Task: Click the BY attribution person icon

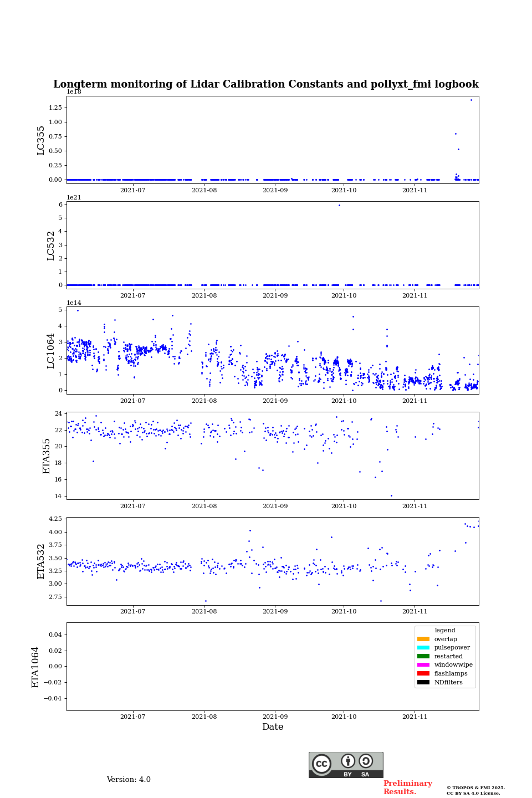Action: [x=348, y=761]
